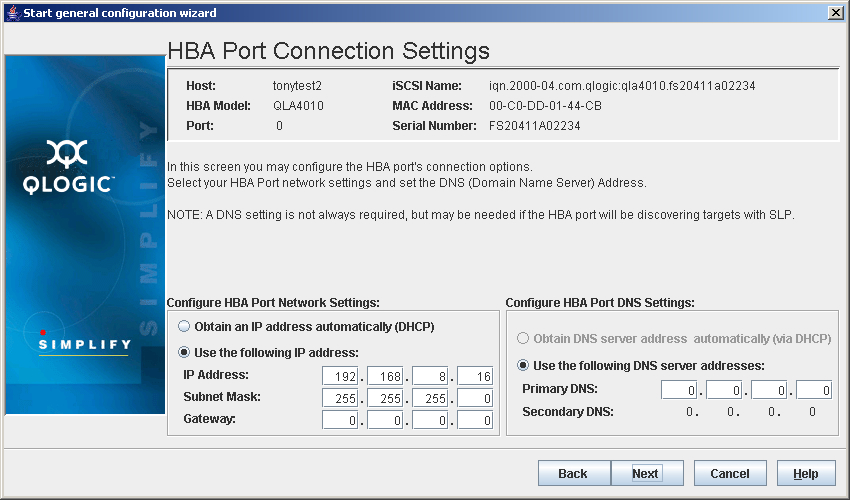The height and width of the screenshot is (500, 850).
Task: Click the first Subnet Mask octet field
Action: coord(340,398)
